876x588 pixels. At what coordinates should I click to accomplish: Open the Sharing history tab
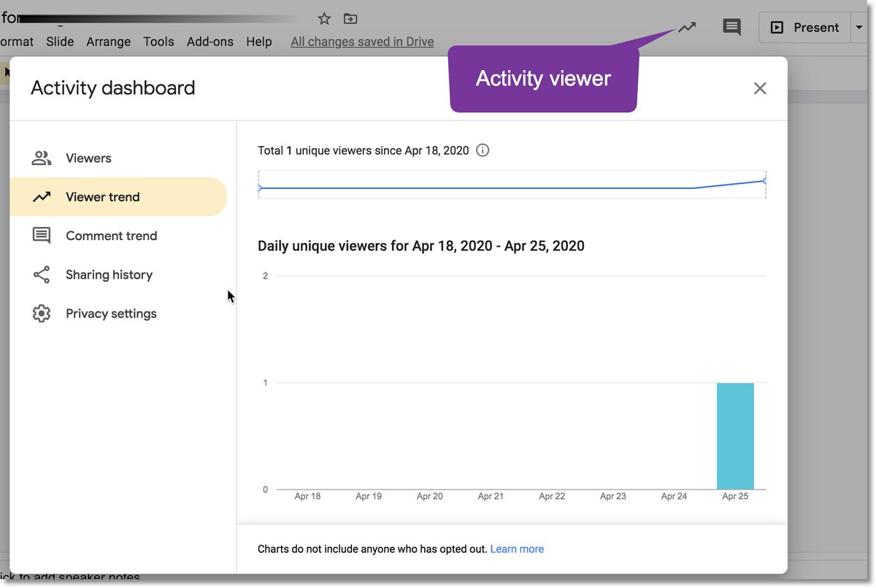click(118, 275)
